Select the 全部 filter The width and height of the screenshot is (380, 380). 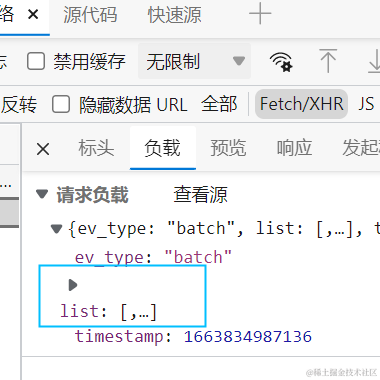219,104
